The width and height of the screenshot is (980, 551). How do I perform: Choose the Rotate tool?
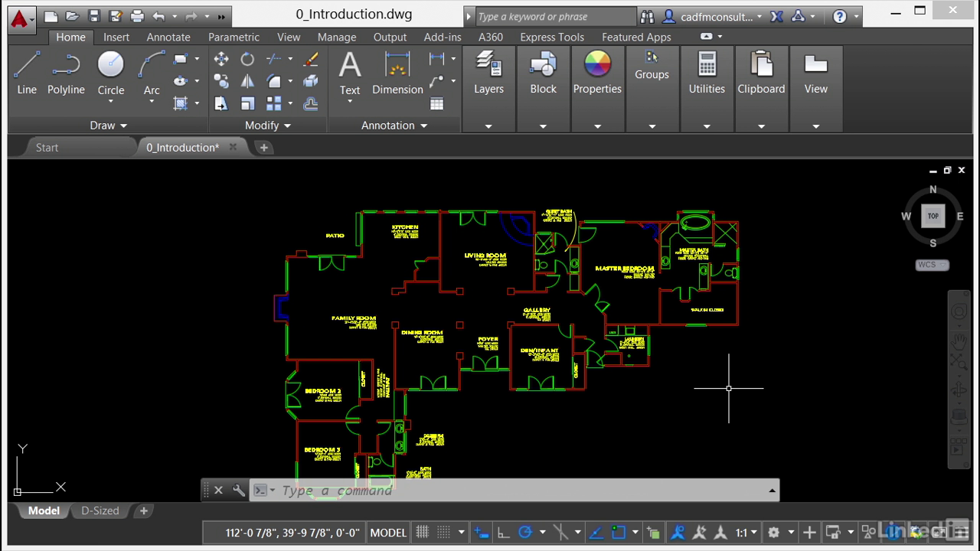[247, 59]
